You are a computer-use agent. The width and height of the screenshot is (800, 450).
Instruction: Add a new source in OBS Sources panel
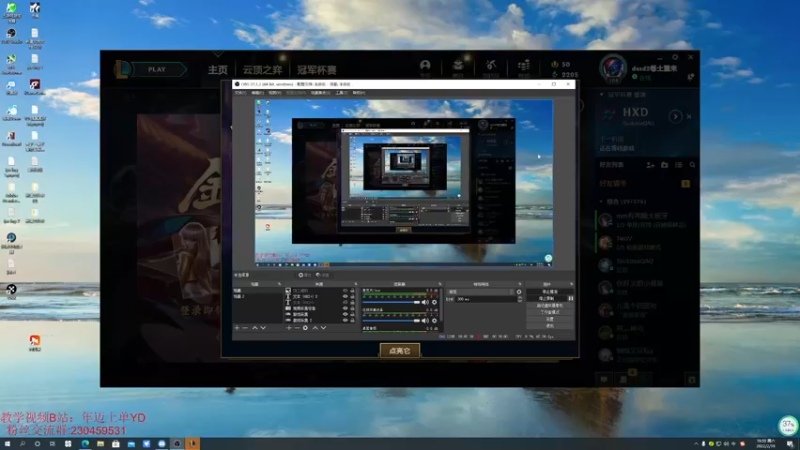[289, 328]
